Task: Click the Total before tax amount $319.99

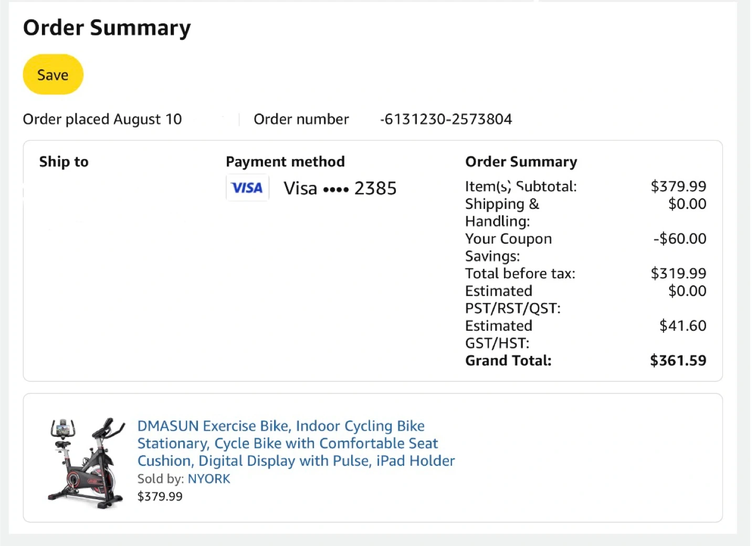Action: [x=678, y=273]
